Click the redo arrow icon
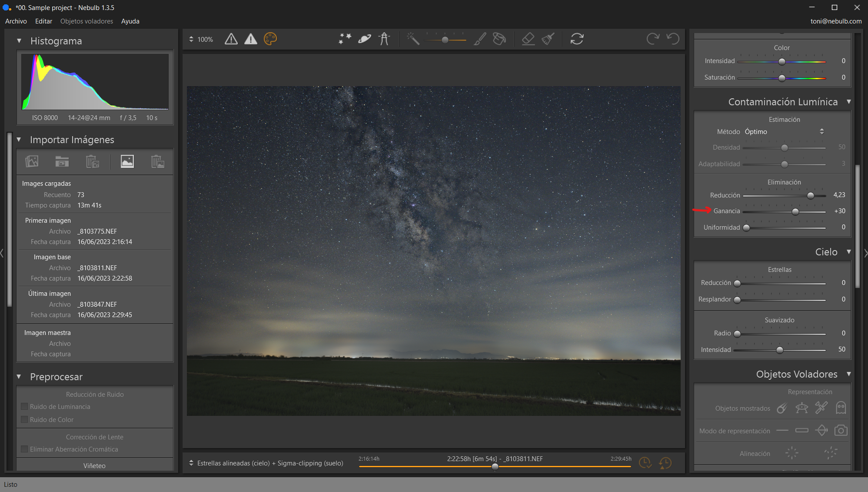This screenshot has width=868, height=492. tap(653, 39)
